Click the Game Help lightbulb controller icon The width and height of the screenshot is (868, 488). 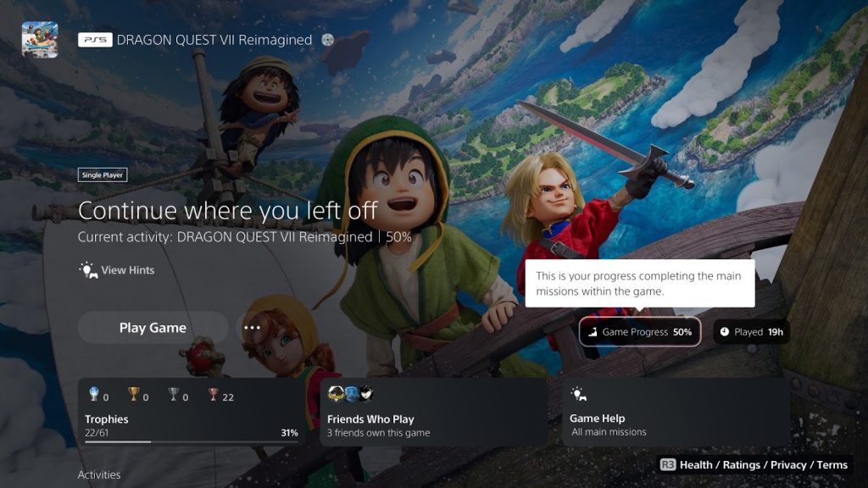pos(578,394)
